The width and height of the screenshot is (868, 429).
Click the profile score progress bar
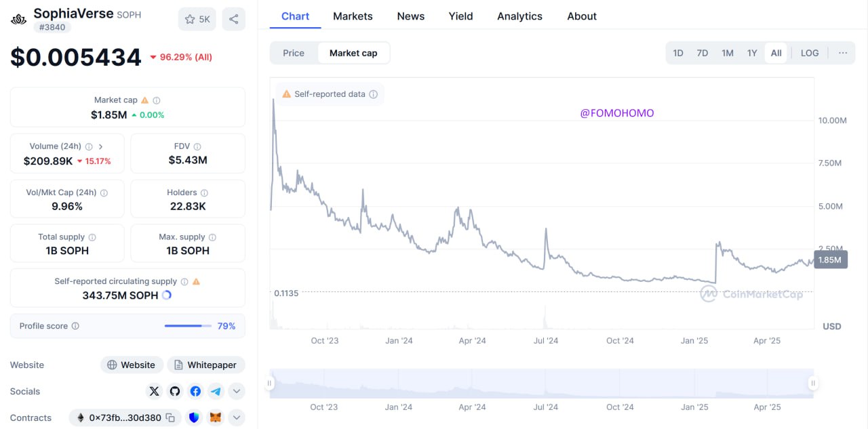point(188,326)
